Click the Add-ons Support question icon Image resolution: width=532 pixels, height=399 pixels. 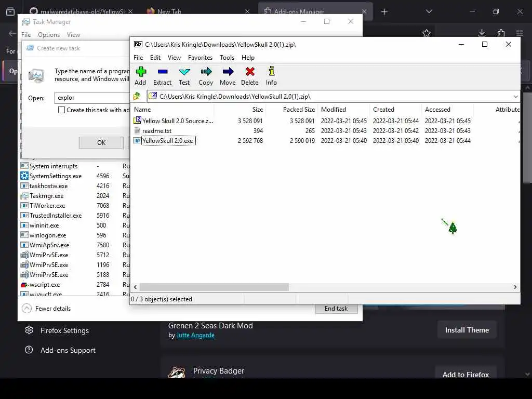29,350
